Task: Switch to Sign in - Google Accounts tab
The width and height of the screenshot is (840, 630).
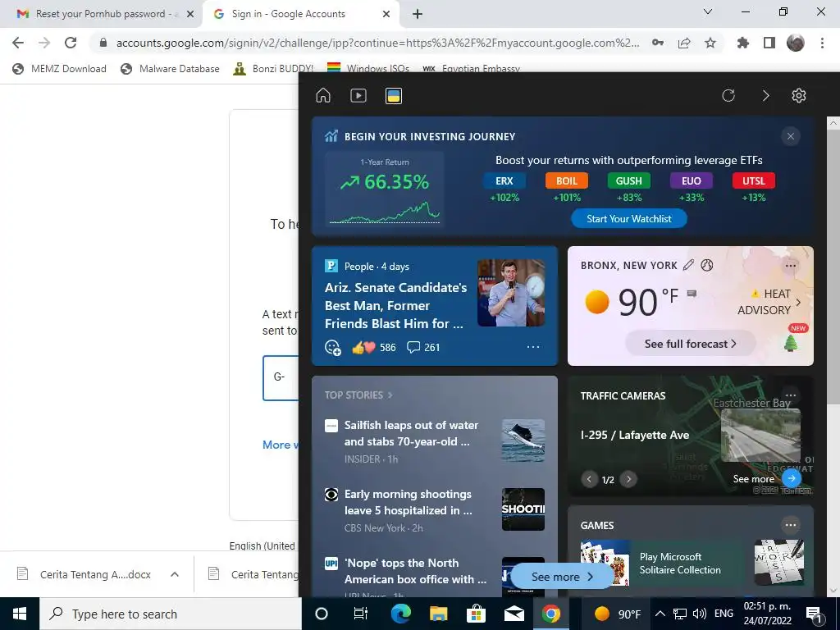Action: [302, 14]
